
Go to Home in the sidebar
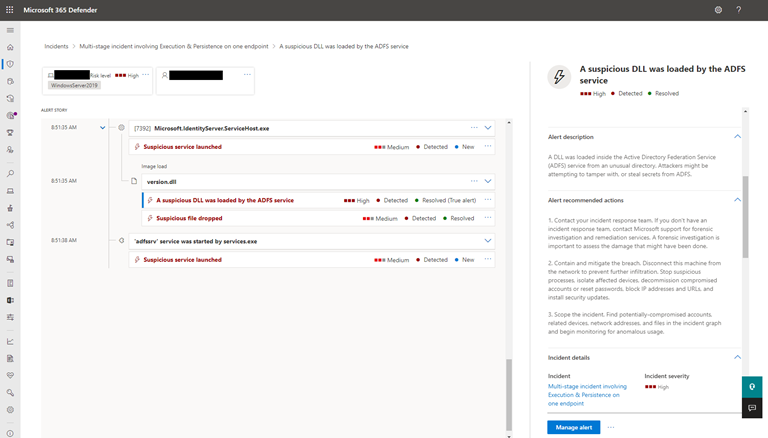pyautogui.click(x=10, y=47)
